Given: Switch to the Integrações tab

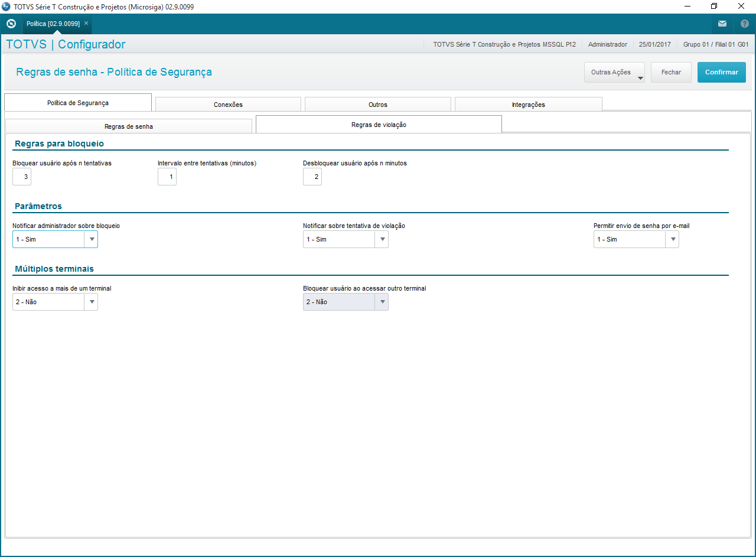Looking at the screenshot, I should pyautogui.click(x=529, y=105).
